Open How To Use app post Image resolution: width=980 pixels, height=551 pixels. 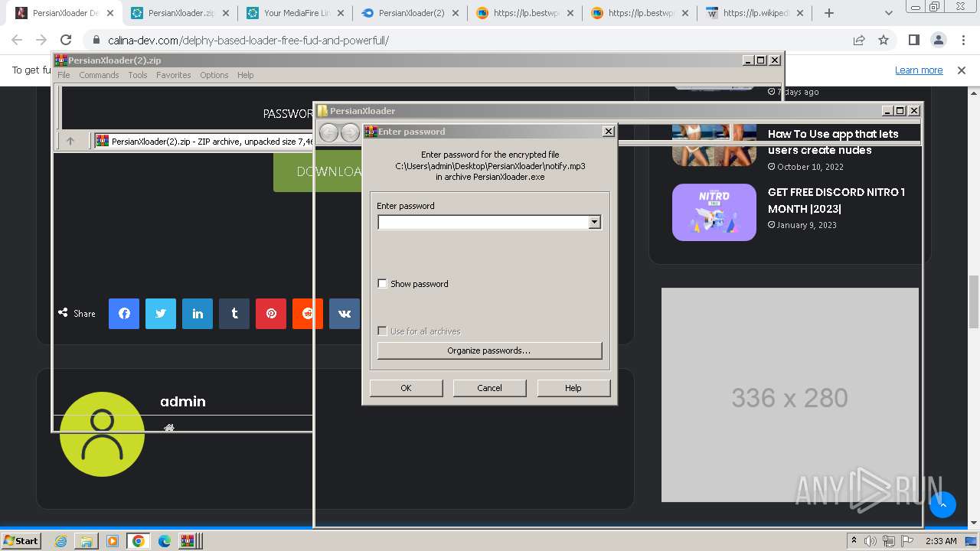pyautogui.click(x=833, y=142)
